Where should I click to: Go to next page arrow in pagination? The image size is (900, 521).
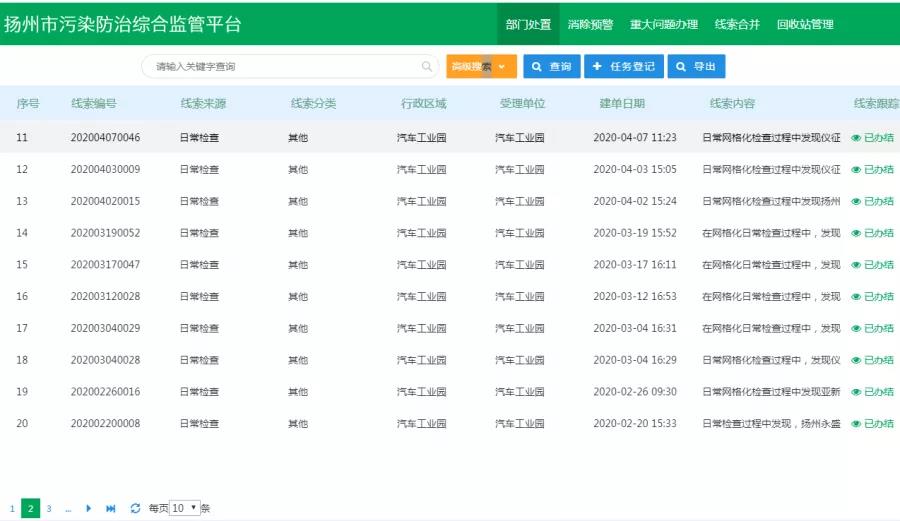(89, 509)
